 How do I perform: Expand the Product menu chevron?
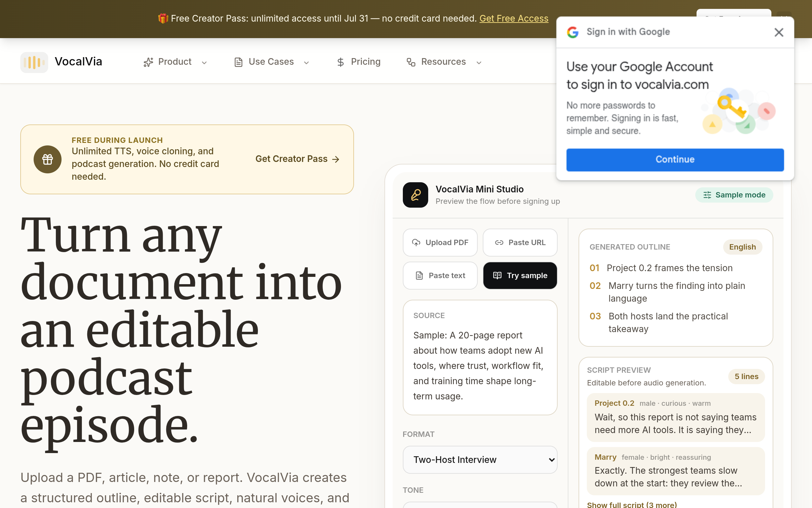pos(204,63)
